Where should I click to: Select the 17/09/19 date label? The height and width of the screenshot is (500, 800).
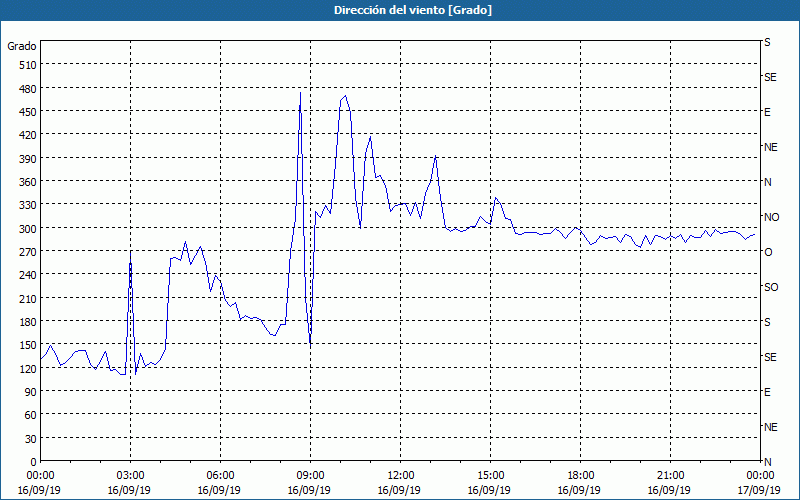click(760, 490)
